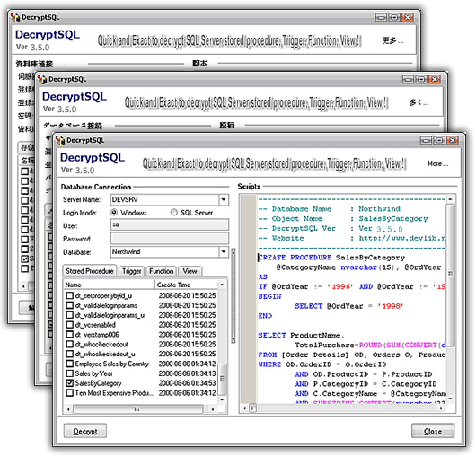Image resolution: width=476 pixels, height=456 pixels.
Task: Close the middle DecryptSQL window with X
Action: 435,80
